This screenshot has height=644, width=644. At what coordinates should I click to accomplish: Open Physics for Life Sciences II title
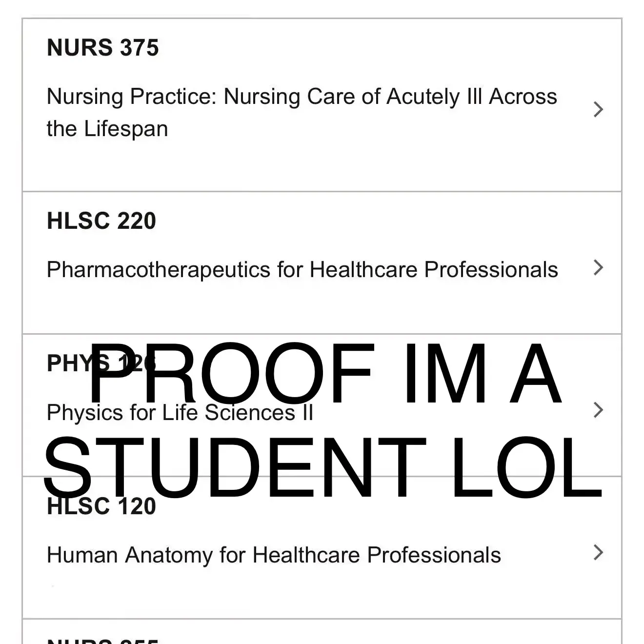click(180, 413)
